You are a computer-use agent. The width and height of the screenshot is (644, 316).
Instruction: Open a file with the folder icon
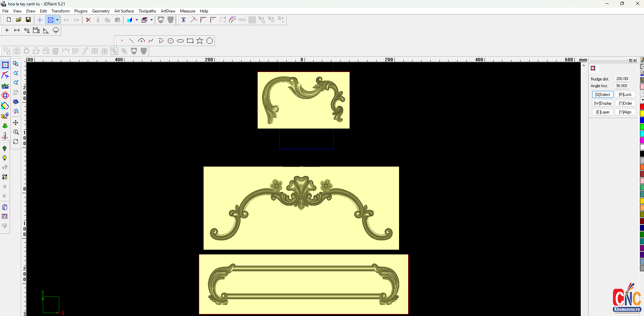click(19, 20)
